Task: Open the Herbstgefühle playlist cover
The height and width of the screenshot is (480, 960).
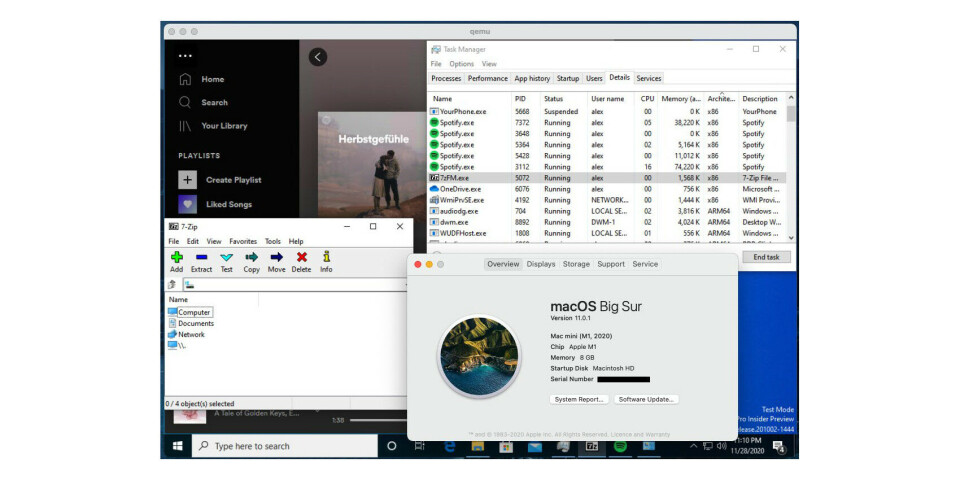Action: [x=372, y=164]
